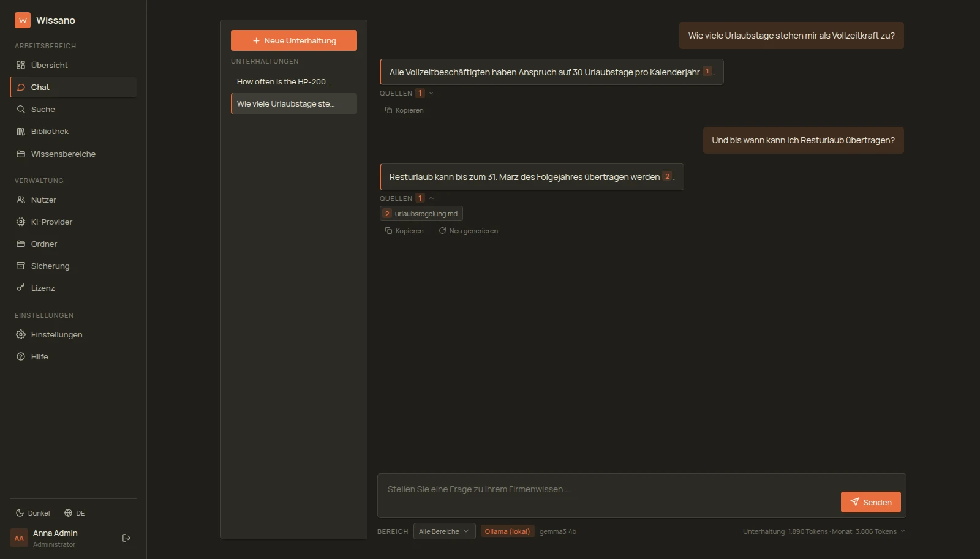Open Wissensbereiche section

click(x=73, y=154)
